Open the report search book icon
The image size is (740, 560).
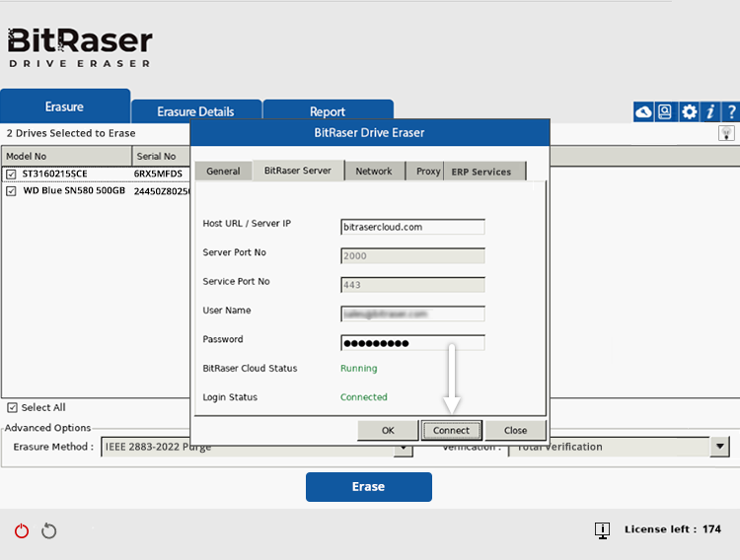666,112
